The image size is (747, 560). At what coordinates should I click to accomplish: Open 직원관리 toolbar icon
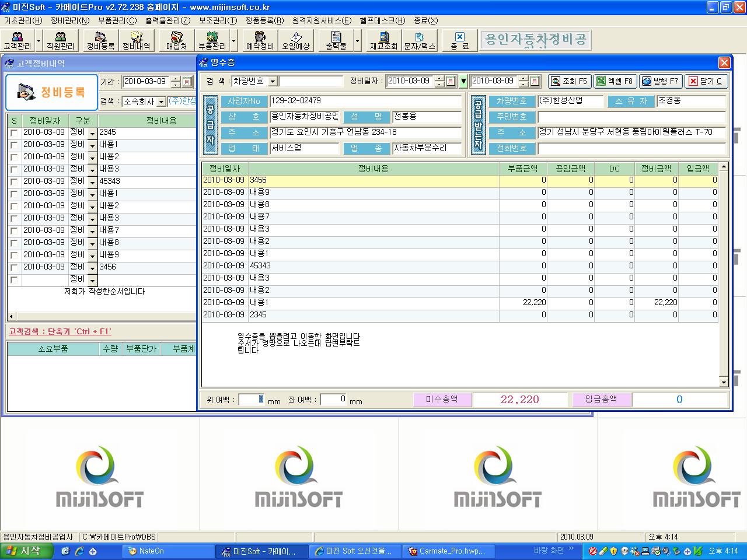[61, 40]
